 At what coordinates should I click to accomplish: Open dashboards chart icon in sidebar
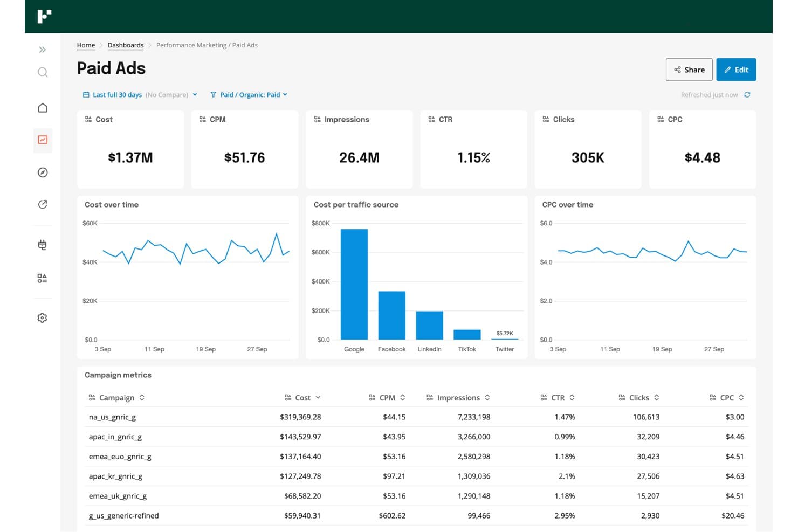pos(43,140)
